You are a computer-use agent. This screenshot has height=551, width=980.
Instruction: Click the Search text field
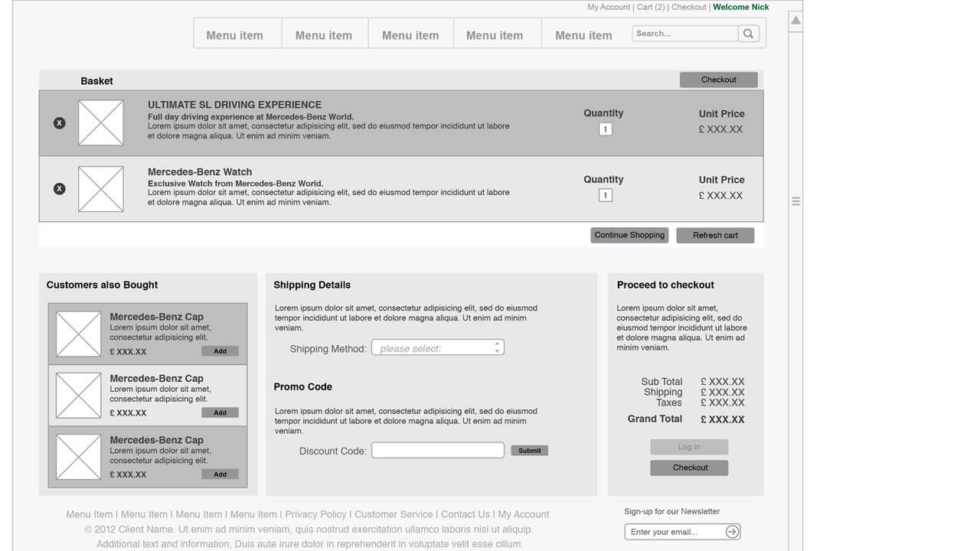point(684,34)
